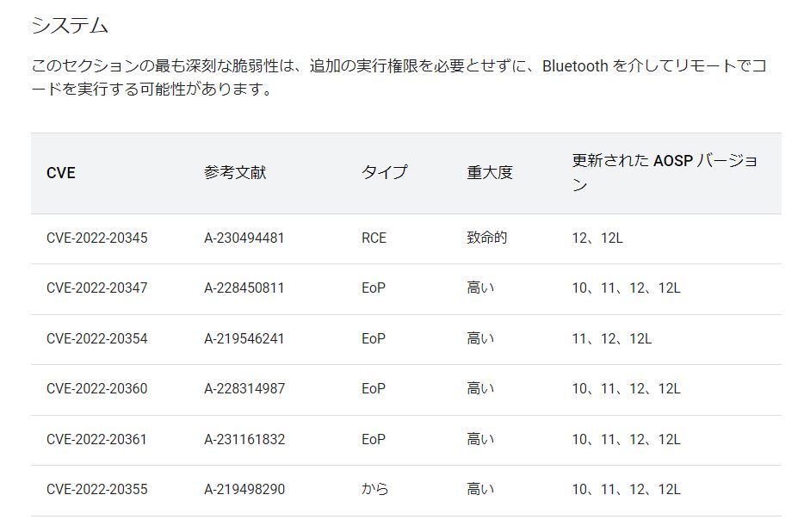804x532 pixels.
Task: Select the CVE-2022-20354 entry
Action: coord(96,338)
